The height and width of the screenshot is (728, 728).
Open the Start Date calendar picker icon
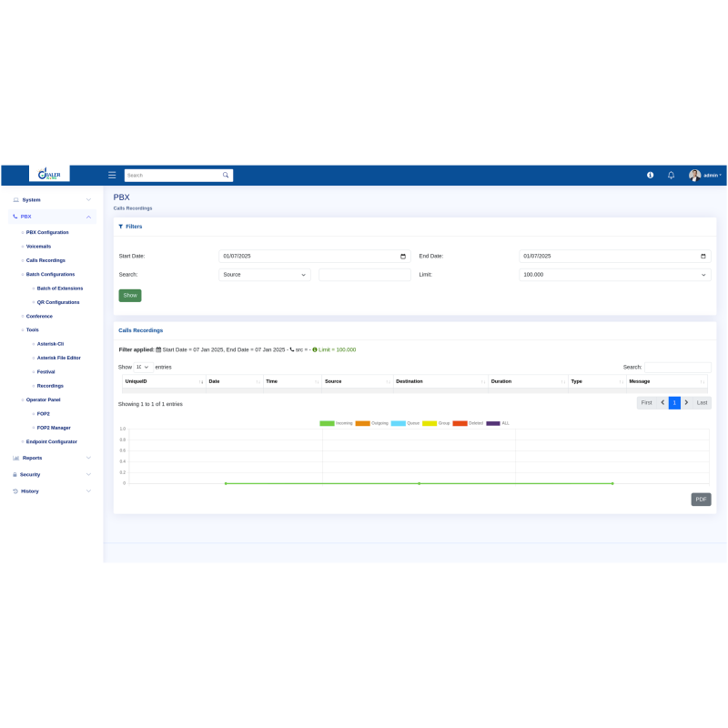[403, 257]
